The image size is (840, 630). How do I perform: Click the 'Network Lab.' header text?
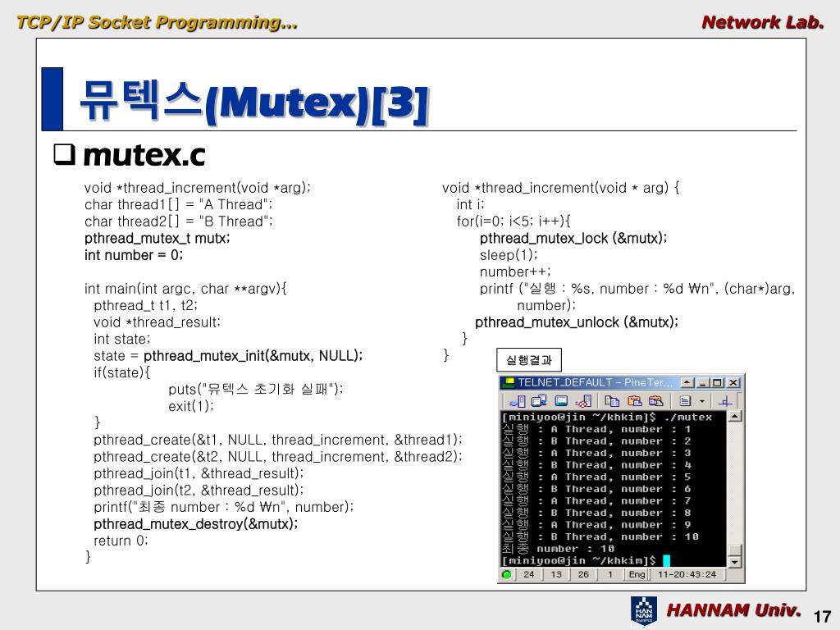(762, 22)
